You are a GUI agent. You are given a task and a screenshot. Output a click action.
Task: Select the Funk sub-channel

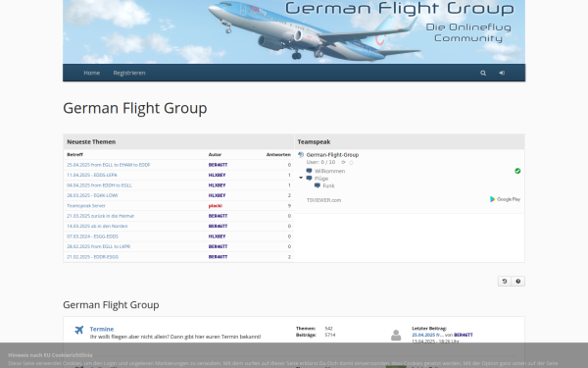tap(328, 185)
